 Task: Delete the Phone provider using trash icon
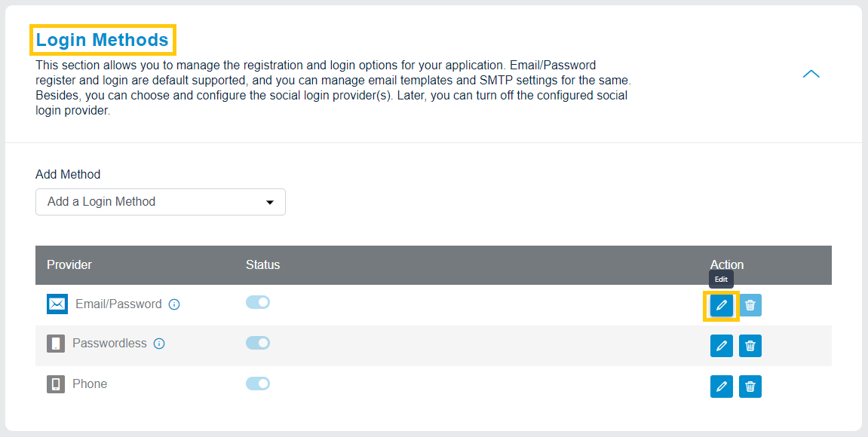click(750, 387)
